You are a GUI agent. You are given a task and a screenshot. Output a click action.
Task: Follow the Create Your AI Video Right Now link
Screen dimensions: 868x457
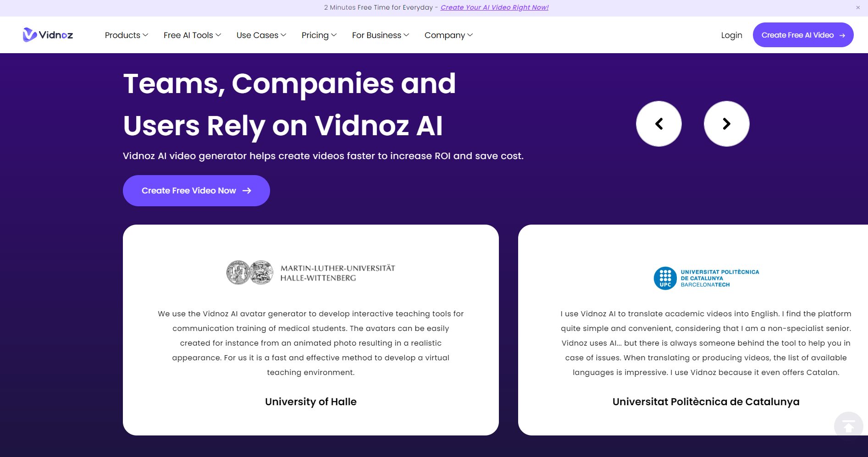[x=494, y=7]
